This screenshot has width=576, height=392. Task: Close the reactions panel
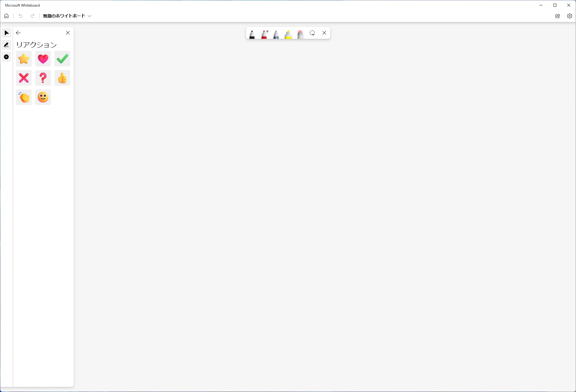click(x=68, y=33)
